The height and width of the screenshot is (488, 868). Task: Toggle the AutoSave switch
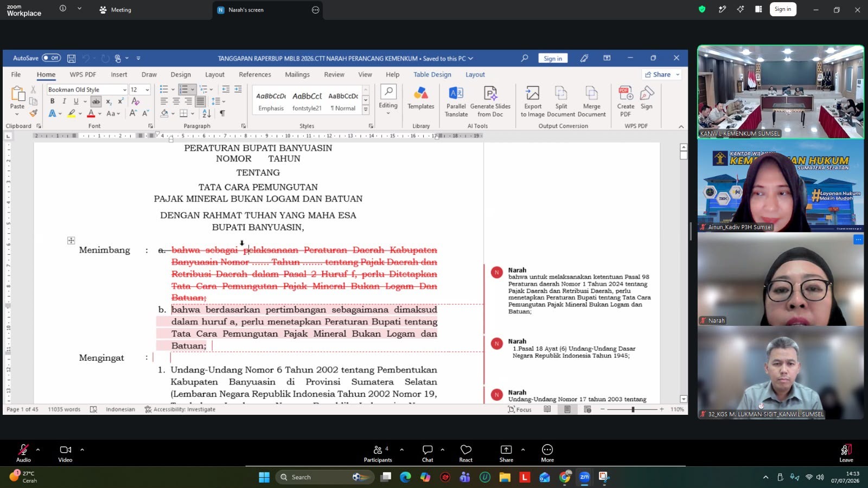pyautogui.click(x=52, y=58)
